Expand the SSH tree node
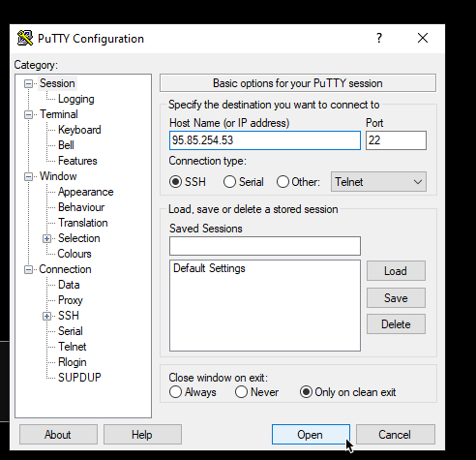 (x=46, y=316)
